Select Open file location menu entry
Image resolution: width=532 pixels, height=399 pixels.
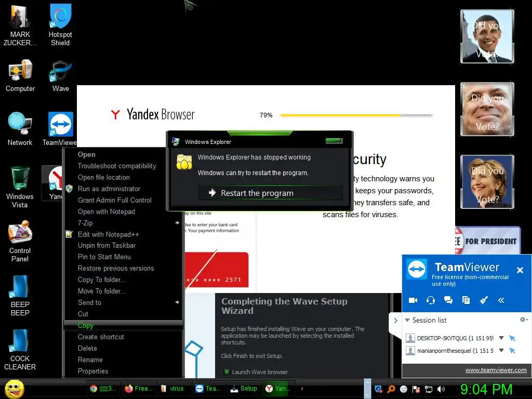(x=124, y=178)
